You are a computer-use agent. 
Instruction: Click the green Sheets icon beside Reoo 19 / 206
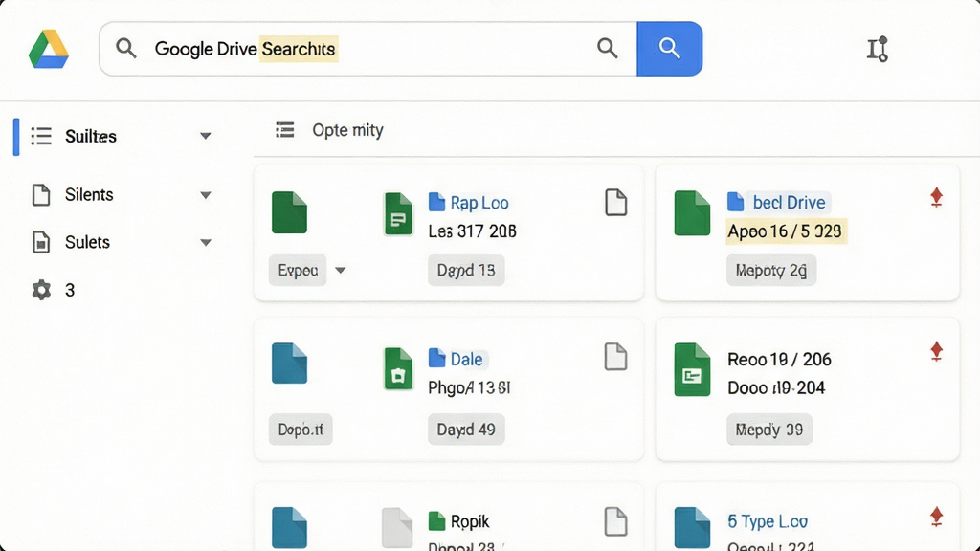point(692,369)
